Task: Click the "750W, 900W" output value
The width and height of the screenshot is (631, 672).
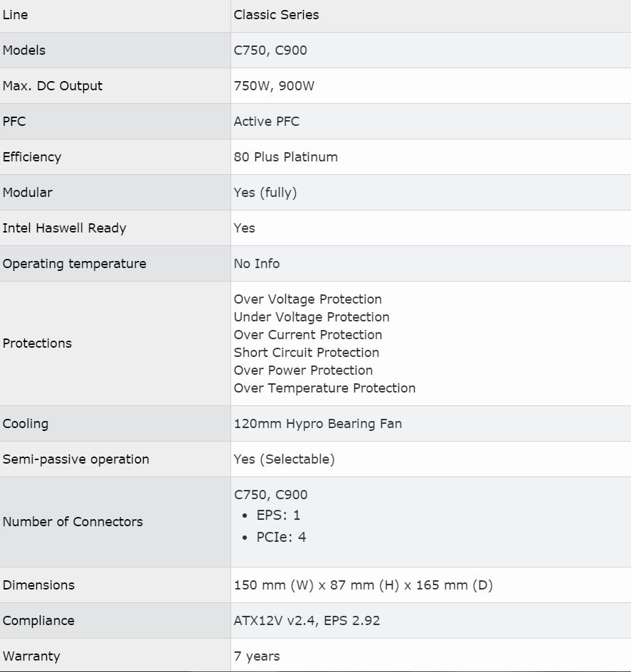Action: pyautogui.click(x=274, y=86)
